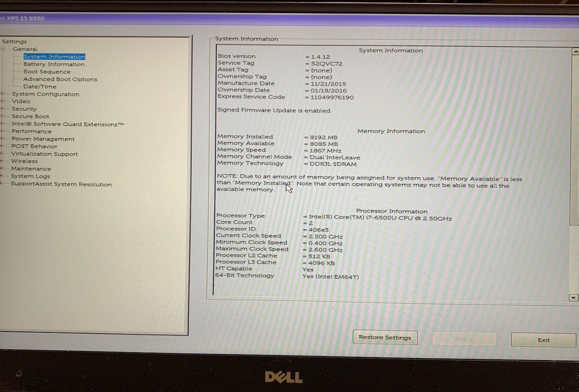Click the scroll up arrow in System Information
The image size is (579, 392).
click(x=574, y=52)
